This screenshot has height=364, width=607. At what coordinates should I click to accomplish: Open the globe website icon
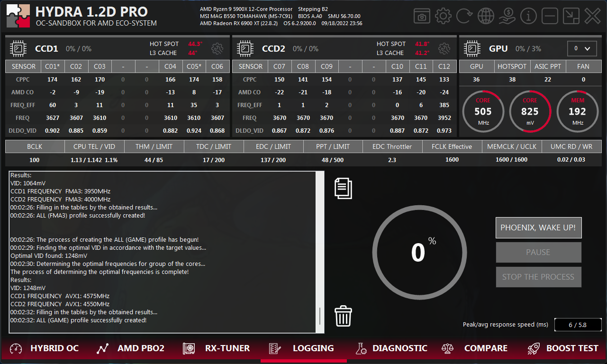[486, 17]
